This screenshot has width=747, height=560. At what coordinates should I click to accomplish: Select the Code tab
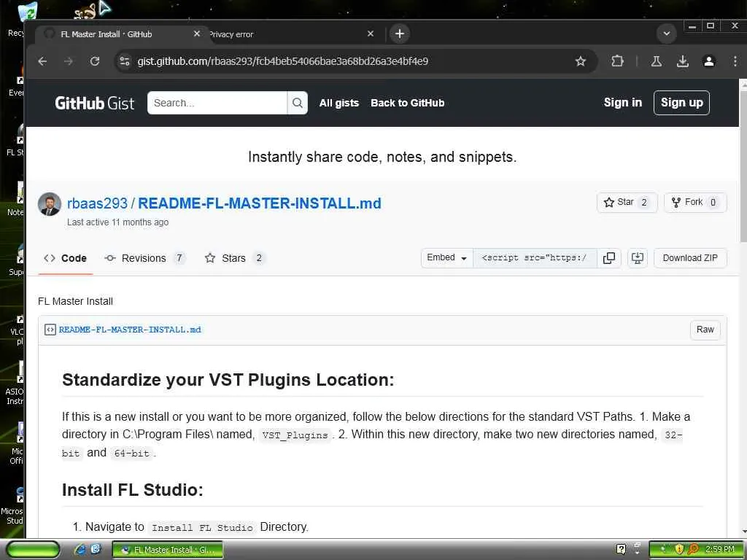[65, 258]
